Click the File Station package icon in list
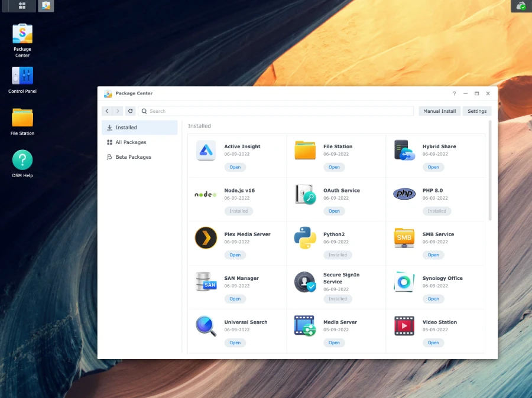The width and height of the screenshot is (532, 398). 305,150
